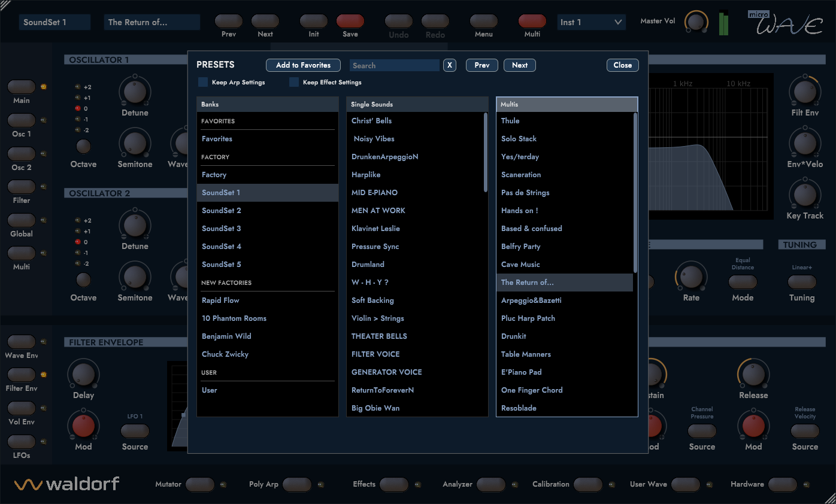
Task: Open the Inst 1 dropdown
Action: [x=592, y=22]
